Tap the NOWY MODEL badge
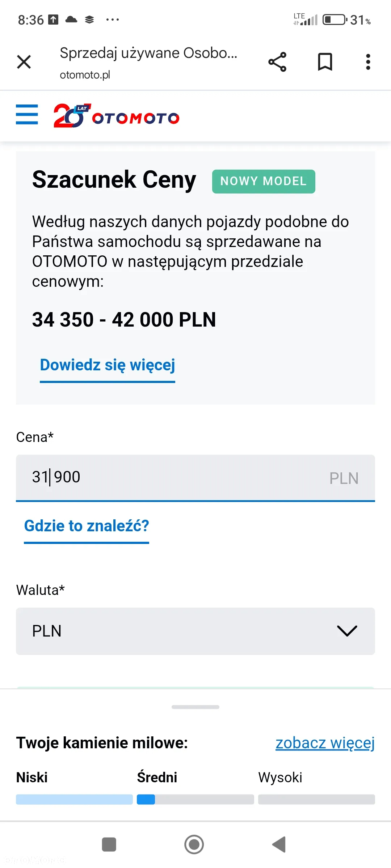Screen dimensions: 391x868 [x=264, y=181]
